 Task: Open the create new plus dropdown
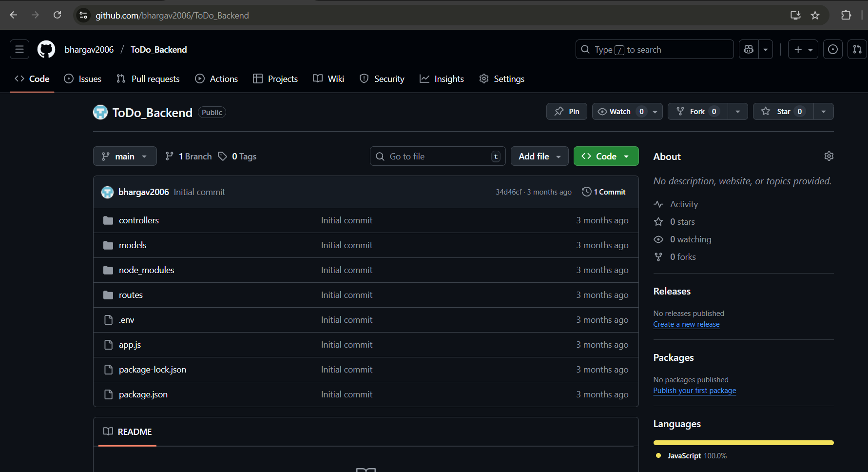803,49
